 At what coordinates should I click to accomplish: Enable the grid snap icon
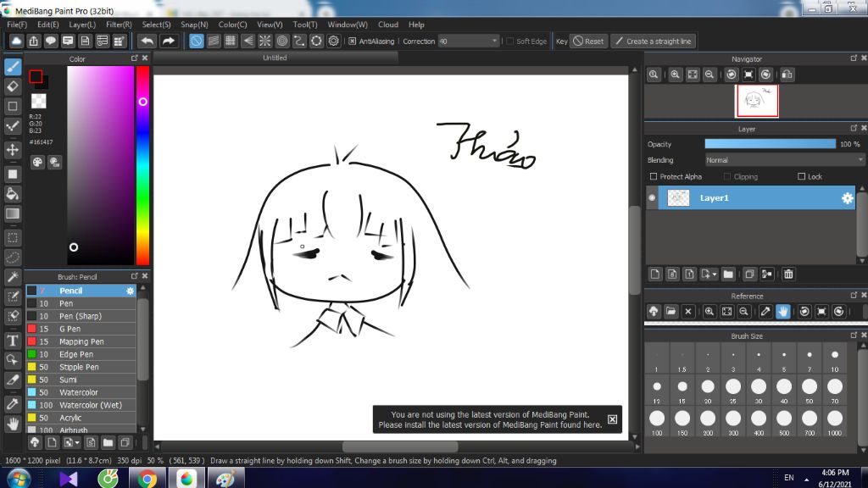(x=231, y=41)
